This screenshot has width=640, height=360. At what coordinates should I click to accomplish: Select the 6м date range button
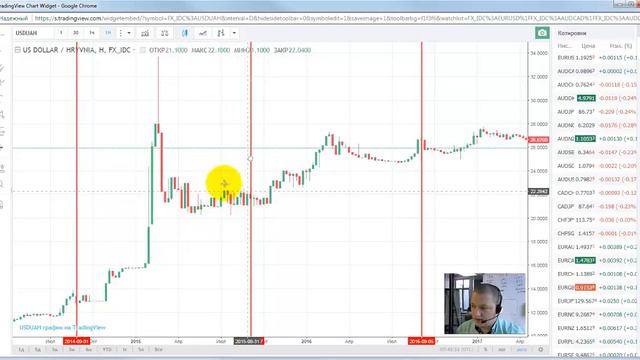coord(89,350)
